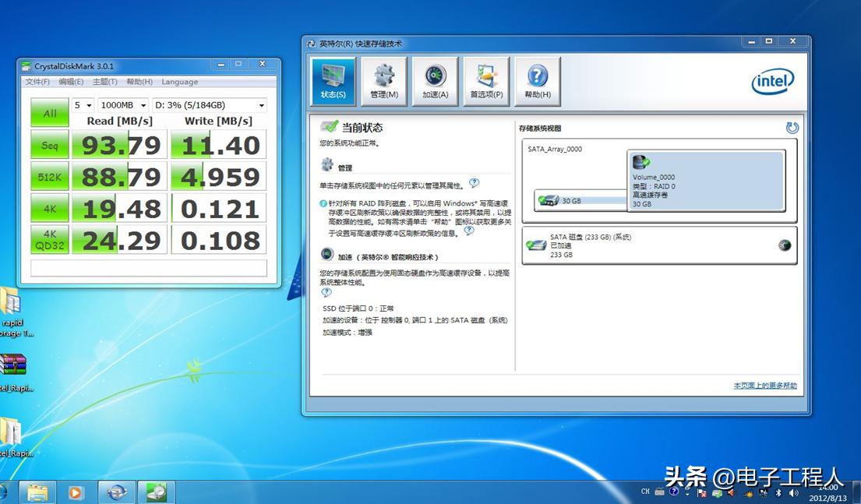Open CrystalDiskMark from the taskbar
Image resolution: width=861 pixels, height=504 pixels.
(157, 492)
